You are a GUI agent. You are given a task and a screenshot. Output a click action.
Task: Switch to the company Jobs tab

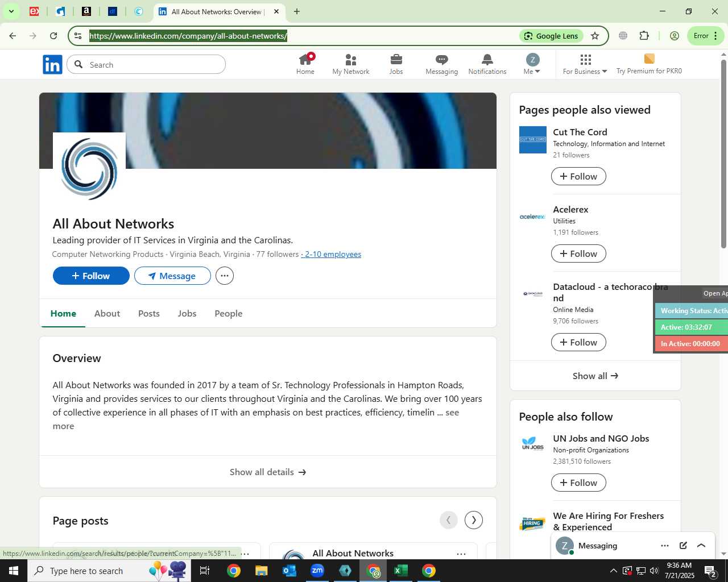187,313
